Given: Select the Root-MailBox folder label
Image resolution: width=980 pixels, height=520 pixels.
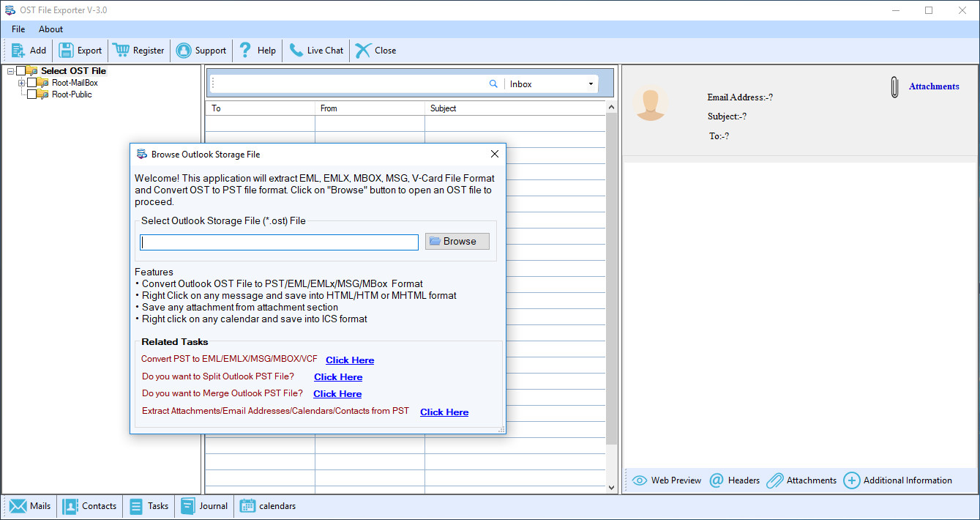Looking at the screenshot, I should click(75, 83).
